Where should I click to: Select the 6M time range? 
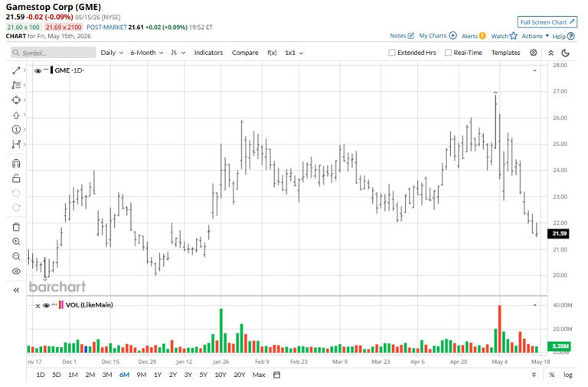(x=124, y=375)
